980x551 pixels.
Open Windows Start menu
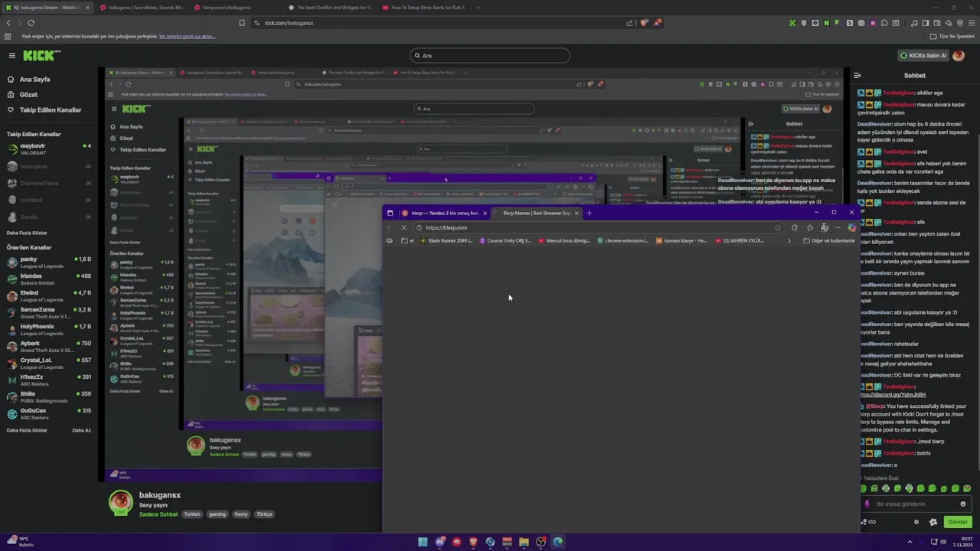[x=423, y=542]
